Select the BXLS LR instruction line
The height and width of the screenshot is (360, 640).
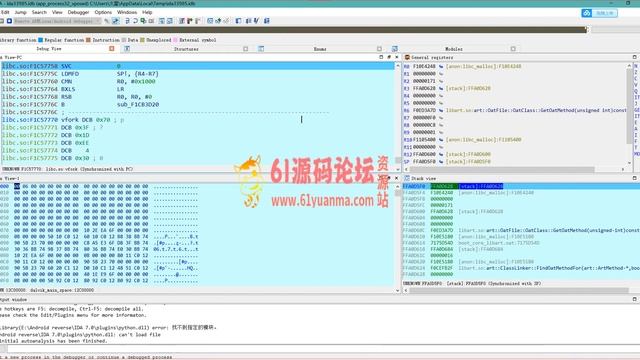pyautogui.click(x=197, y=89)
